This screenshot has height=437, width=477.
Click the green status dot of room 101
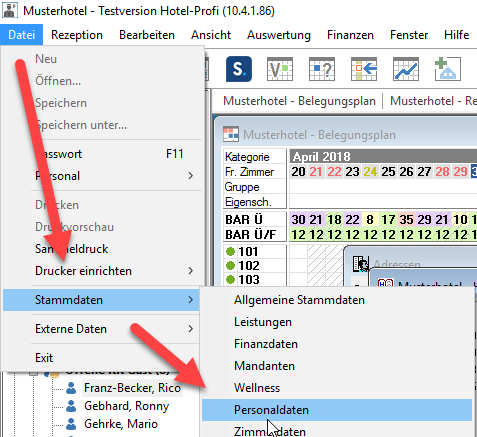pos(230,251)
